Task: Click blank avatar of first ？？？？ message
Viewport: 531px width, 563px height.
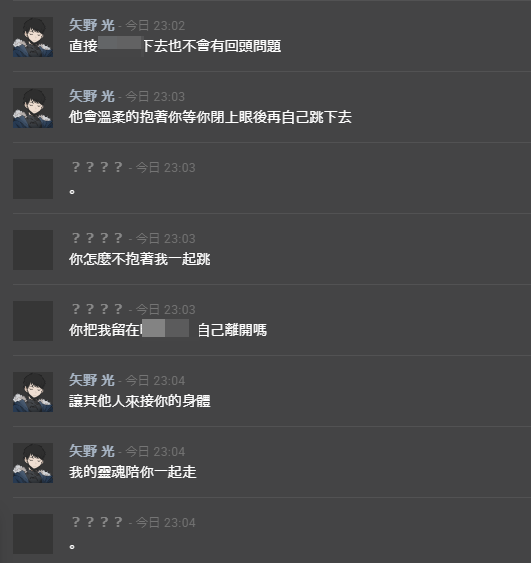Action: point(33,179)
